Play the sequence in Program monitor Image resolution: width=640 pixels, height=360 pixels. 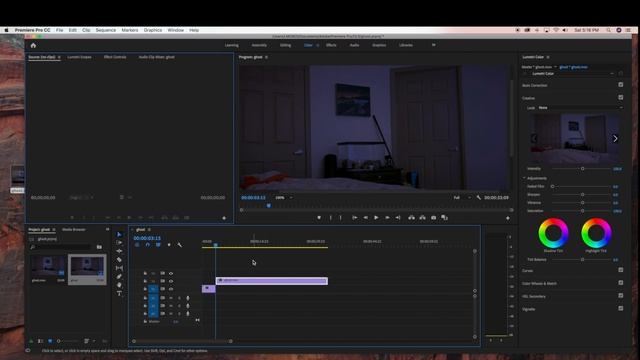tap(376, 218)
